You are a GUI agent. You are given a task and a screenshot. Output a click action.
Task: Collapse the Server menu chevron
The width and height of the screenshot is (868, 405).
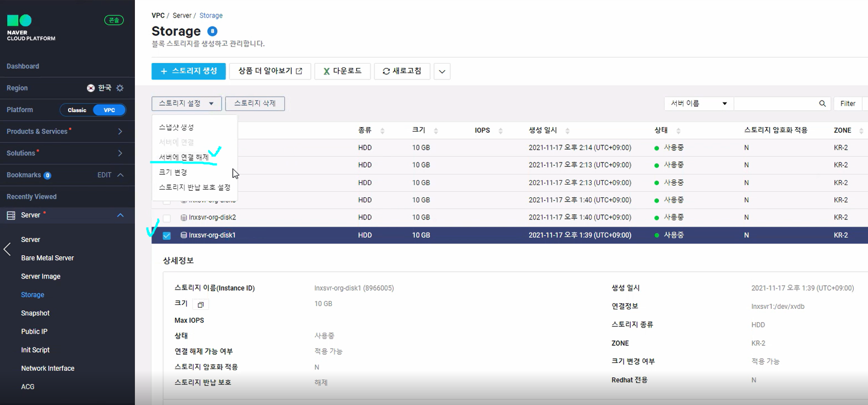[x=120, y=215]
